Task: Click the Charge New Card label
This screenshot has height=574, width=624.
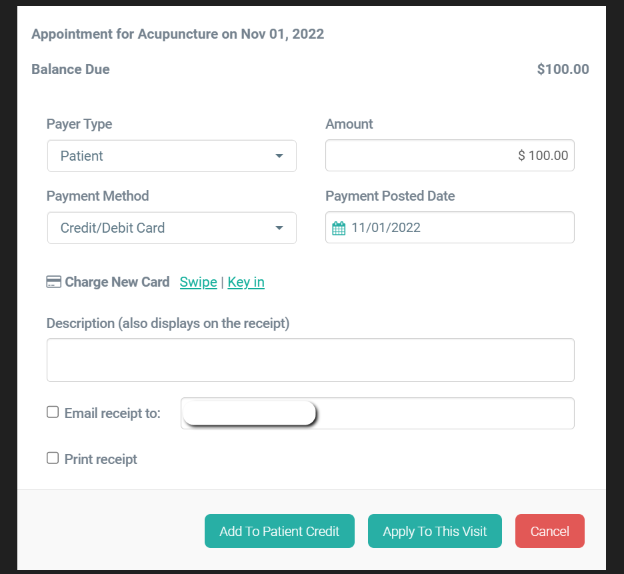Action: pos(117,282)
